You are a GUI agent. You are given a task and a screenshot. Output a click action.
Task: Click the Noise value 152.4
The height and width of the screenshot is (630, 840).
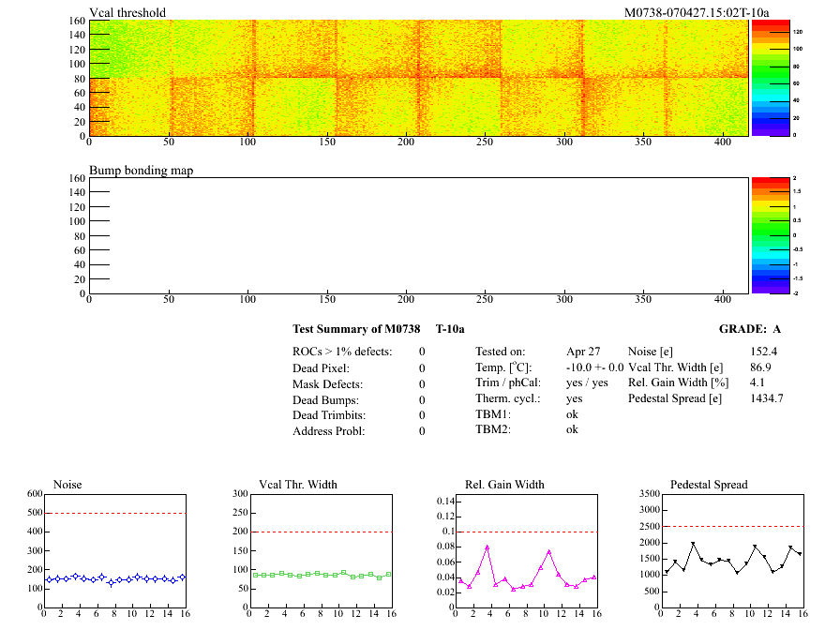tap(764, 352)
